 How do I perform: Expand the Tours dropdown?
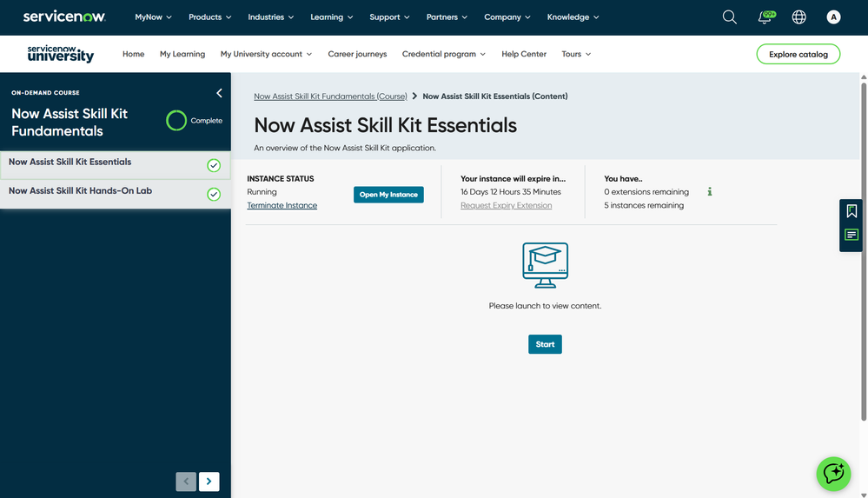[576, 54]
